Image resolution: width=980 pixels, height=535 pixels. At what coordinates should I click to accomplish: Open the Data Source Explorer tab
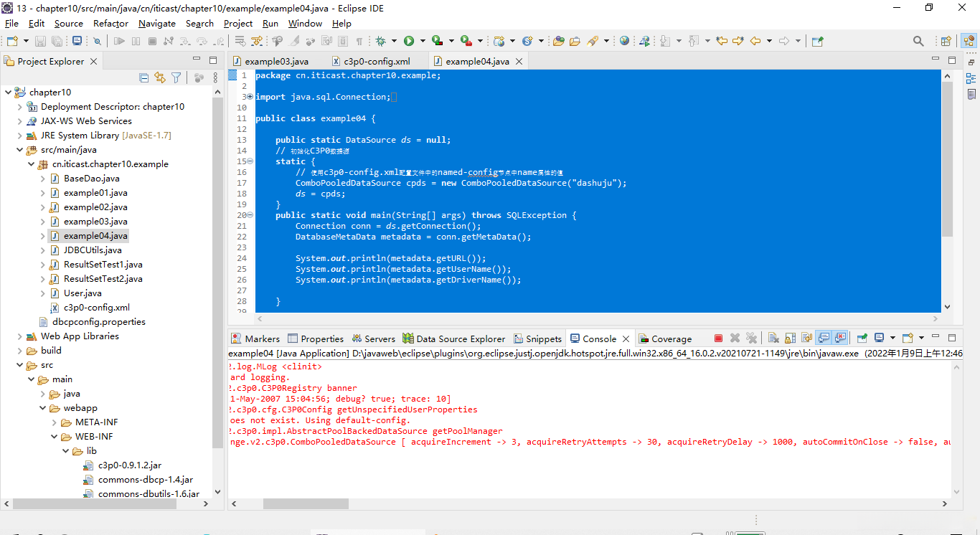(x=460, y=338)
